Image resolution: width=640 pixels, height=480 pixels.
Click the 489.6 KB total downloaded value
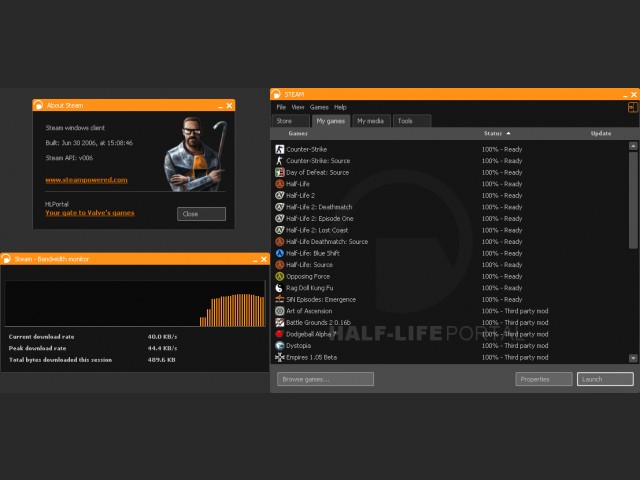[162, 360]
